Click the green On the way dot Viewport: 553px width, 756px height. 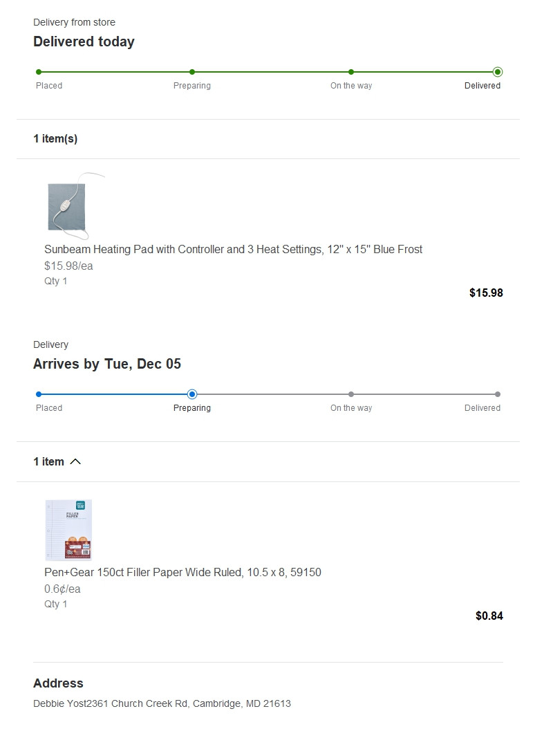(x=351, y=72)
